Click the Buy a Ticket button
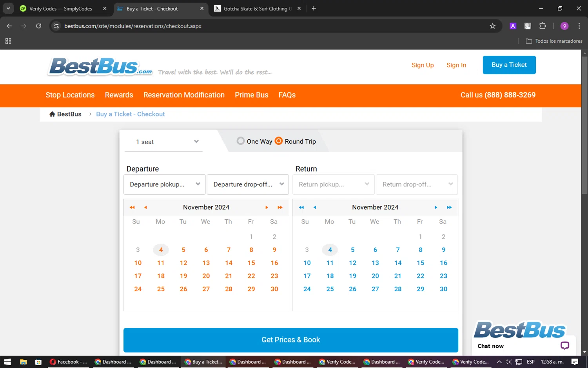This screenshot has width=588, height=368. click(x=509, y=65)
